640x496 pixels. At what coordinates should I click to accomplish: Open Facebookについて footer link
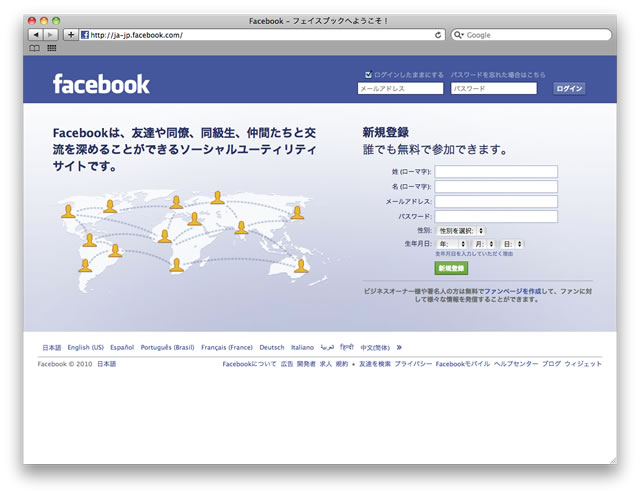tap(249, 364)
